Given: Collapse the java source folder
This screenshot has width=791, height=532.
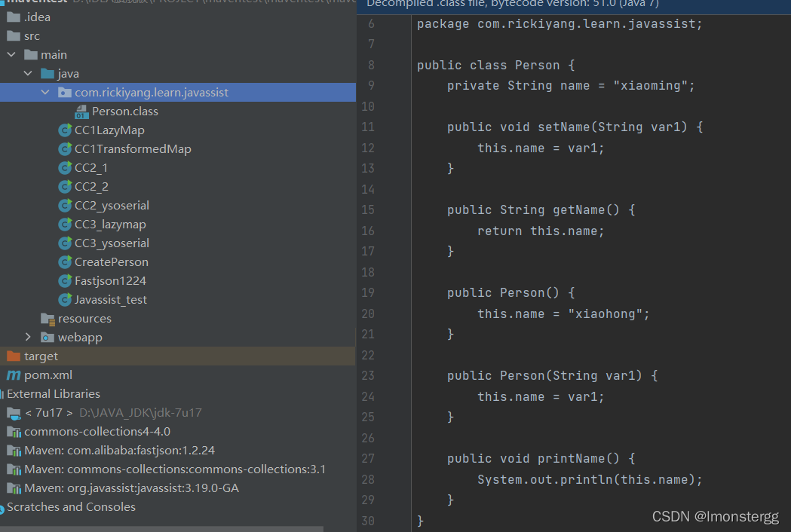Looking at the screenshot, I should (28, 74).
